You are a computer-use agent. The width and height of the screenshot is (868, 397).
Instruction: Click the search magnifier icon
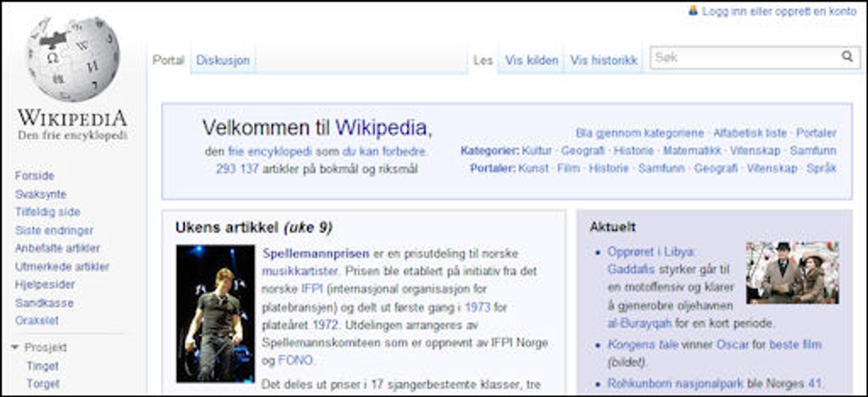pos(847,56)
